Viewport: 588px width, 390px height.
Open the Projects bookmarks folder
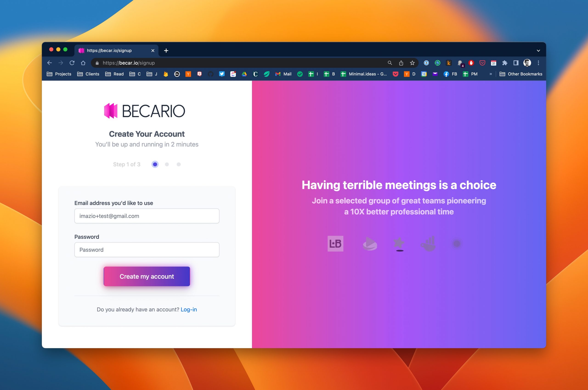[x=59, y=74]
